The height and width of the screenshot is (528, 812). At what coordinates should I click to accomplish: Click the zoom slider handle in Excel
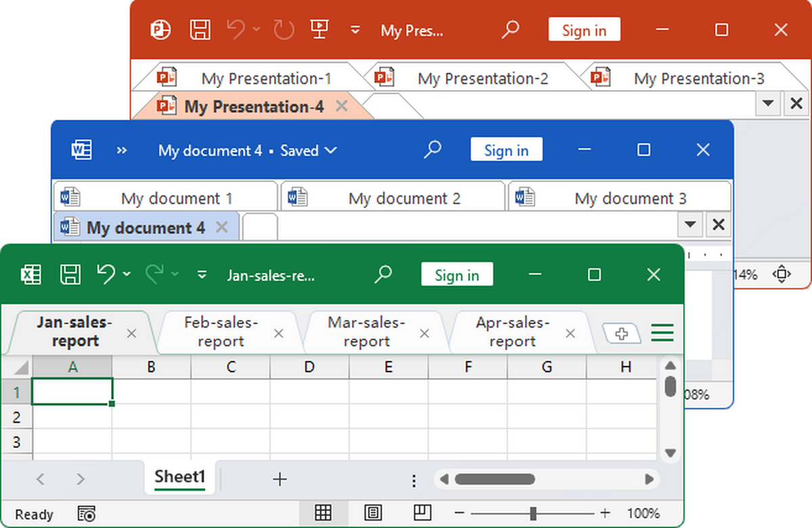click(533, 513)
